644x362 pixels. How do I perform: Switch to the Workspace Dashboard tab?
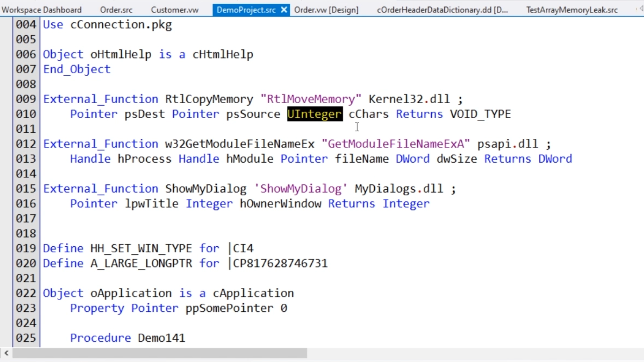pos(42,10)
